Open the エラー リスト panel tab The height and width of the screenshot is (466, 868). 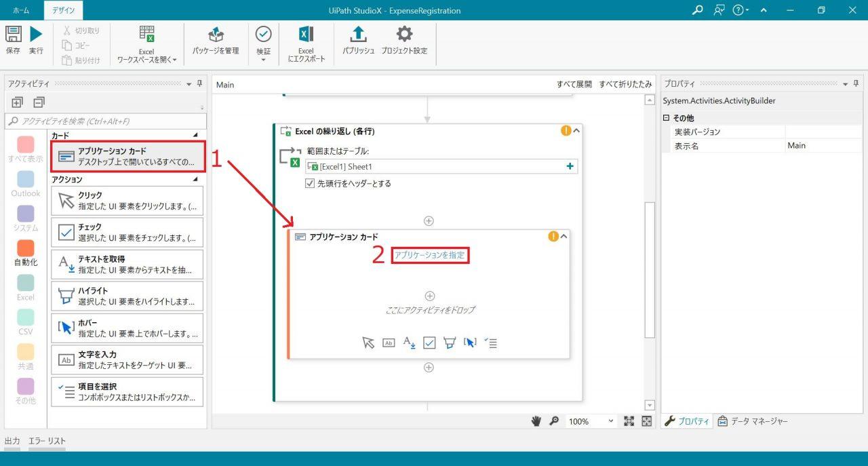47,441
